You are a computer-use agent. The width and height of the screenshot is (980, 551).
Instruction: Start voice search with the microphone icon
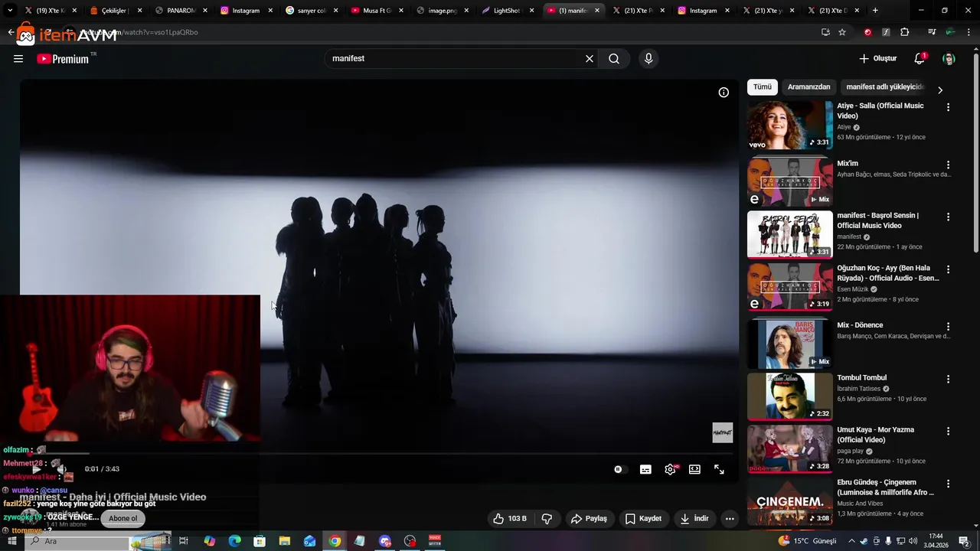(x=648, y=59)
